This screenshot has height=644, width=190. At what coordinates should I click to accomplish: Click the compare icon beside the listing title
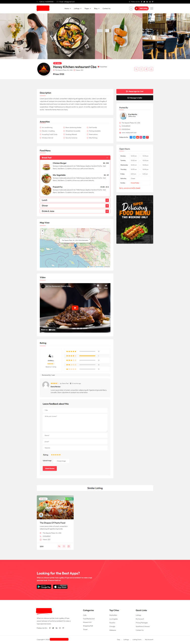(x=136, y=69)
